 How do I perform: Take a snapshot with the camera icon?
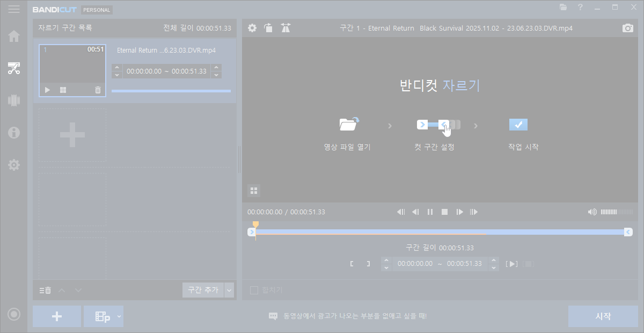coord(627,28)
